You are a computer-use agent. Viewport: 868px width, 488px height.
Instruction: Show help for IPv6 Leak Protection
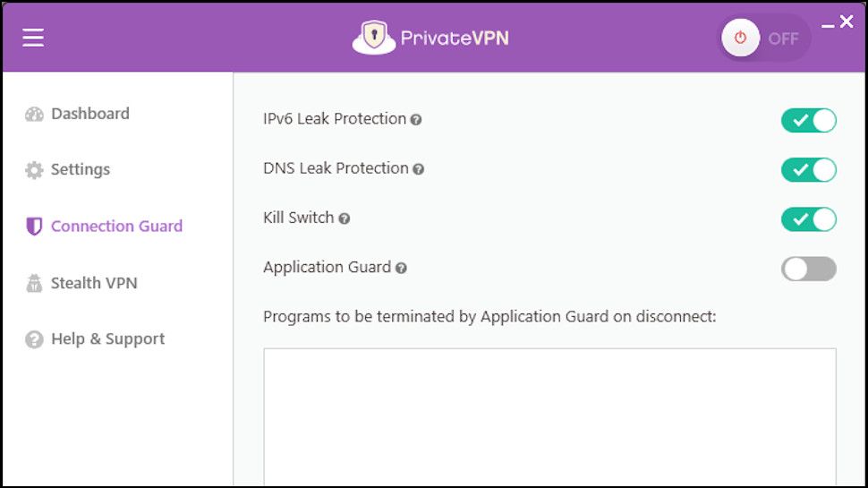[416, 120]
